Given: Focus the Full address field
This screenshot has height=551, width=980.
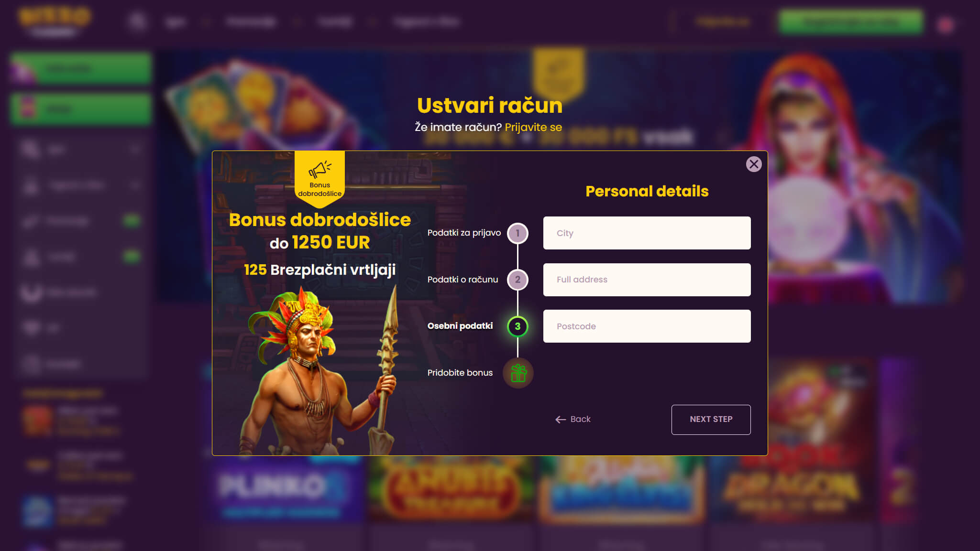Looking at the screenshot, I should (x=647, y=280).
